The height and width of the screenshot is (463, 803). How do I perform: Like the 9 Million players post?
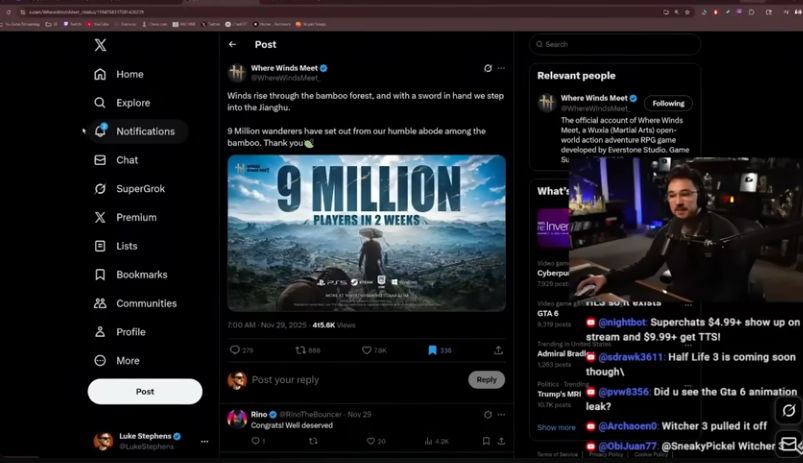click(367, 350)
